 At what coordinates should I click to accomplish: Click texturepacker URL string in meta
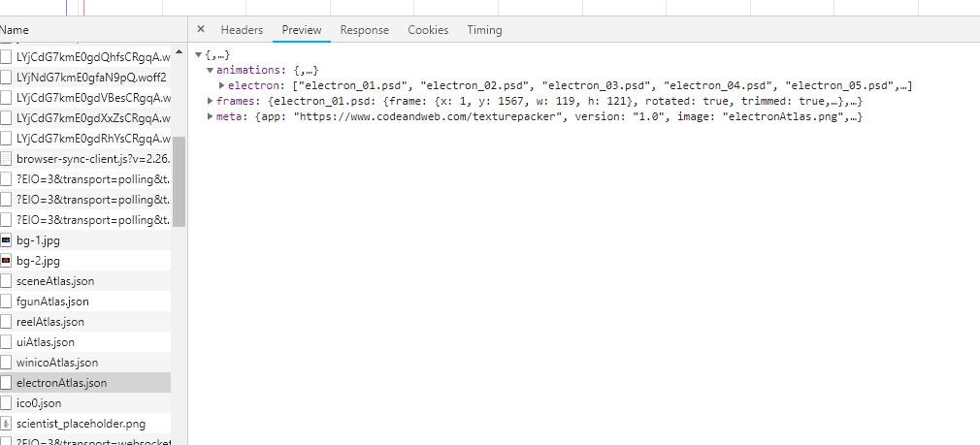[x=426, y=116]
